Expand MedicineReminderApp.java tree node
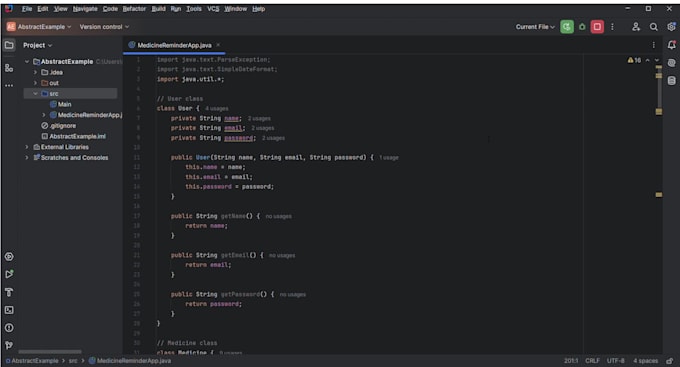The height and width of the screenshot is (367, 680). (x=44, y=115)
